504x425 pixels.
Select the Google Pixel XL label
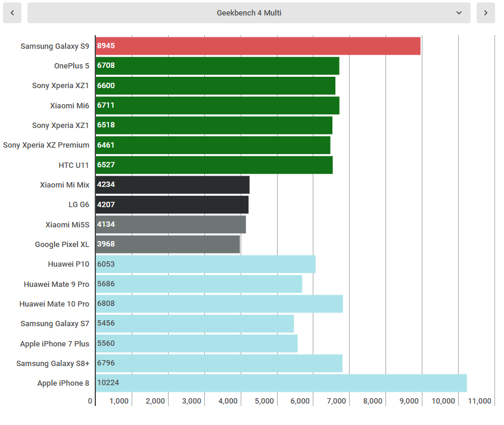click(x=62, y=245)
